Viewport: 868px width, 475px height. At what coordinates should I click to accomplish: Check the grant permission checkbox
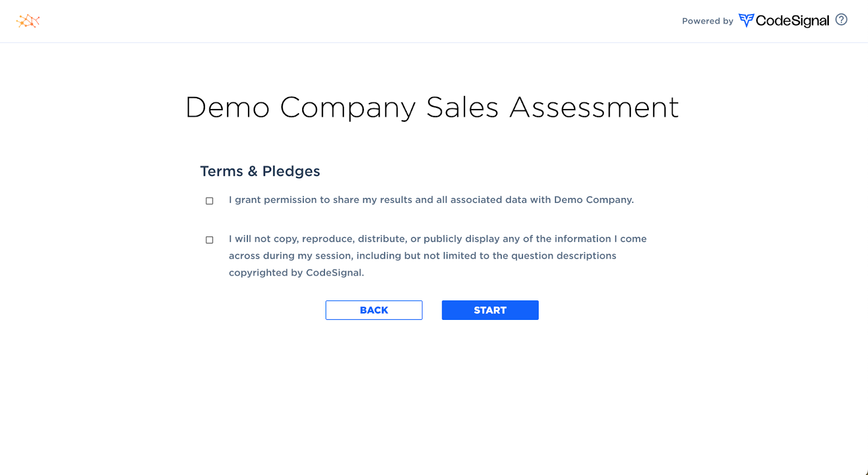(209, 201)
